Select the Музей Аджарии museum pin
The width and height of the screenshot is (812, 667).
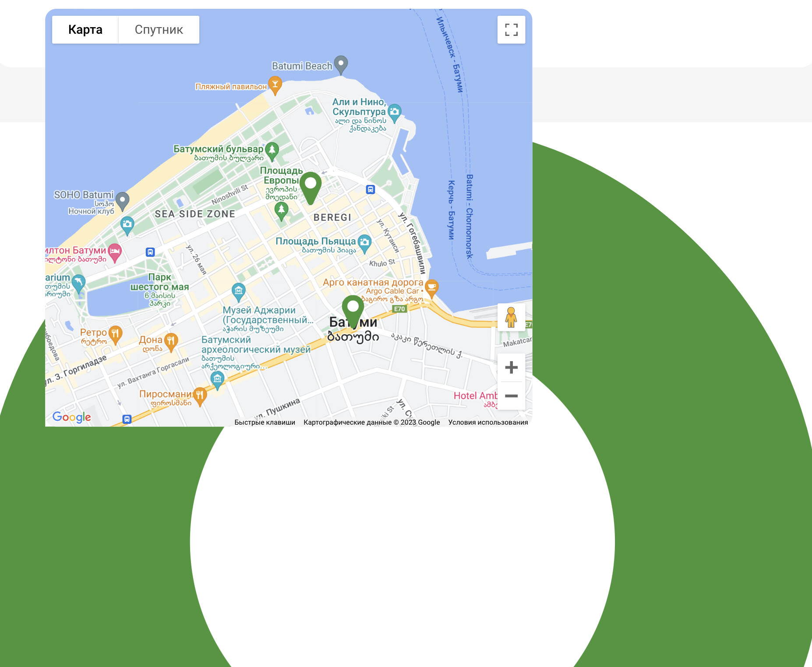(x=239, y=292)
